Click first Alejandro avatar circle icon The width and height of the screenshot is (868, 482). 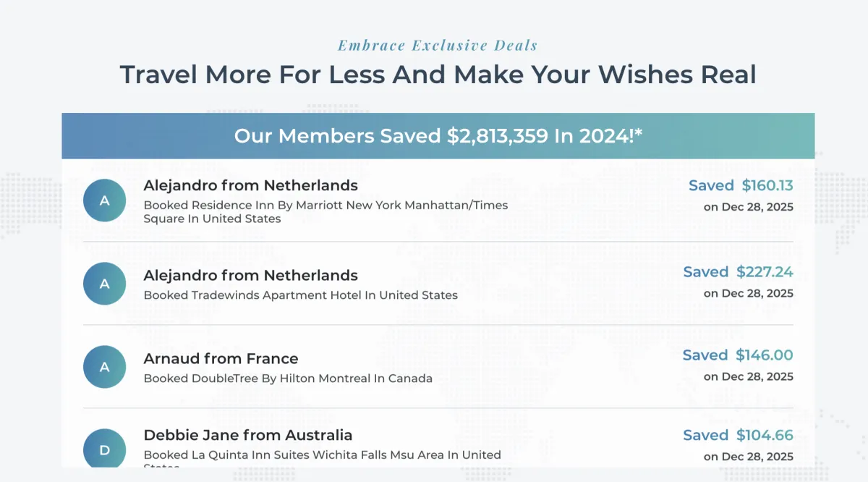tap(105, 200)
